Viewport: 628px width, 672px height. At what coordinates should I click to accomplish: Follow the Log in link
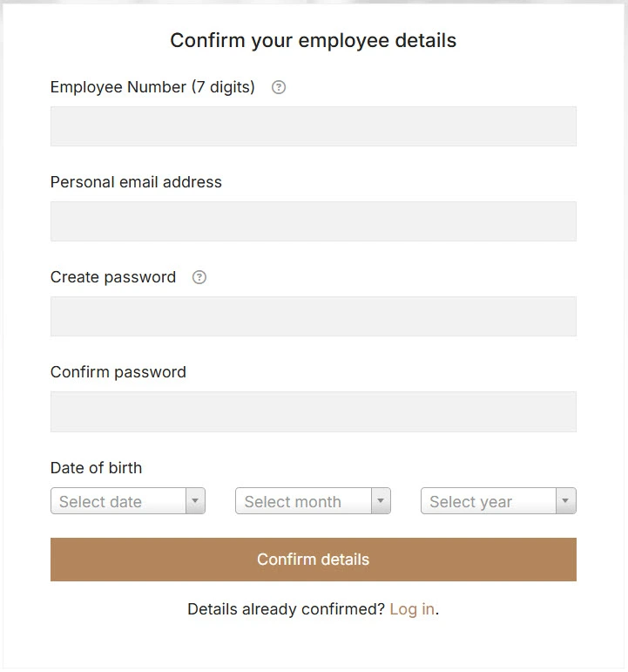(412, 609)
